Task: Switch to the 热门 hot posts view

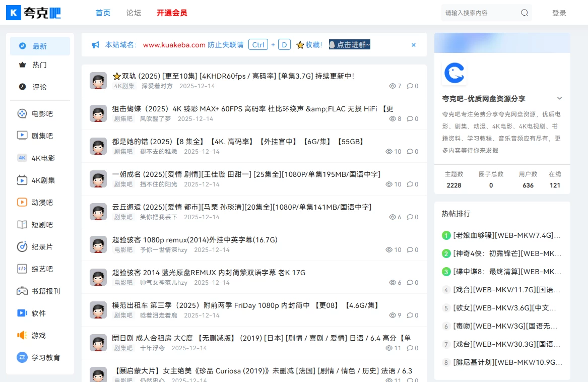Action: [x=40, y=65]
